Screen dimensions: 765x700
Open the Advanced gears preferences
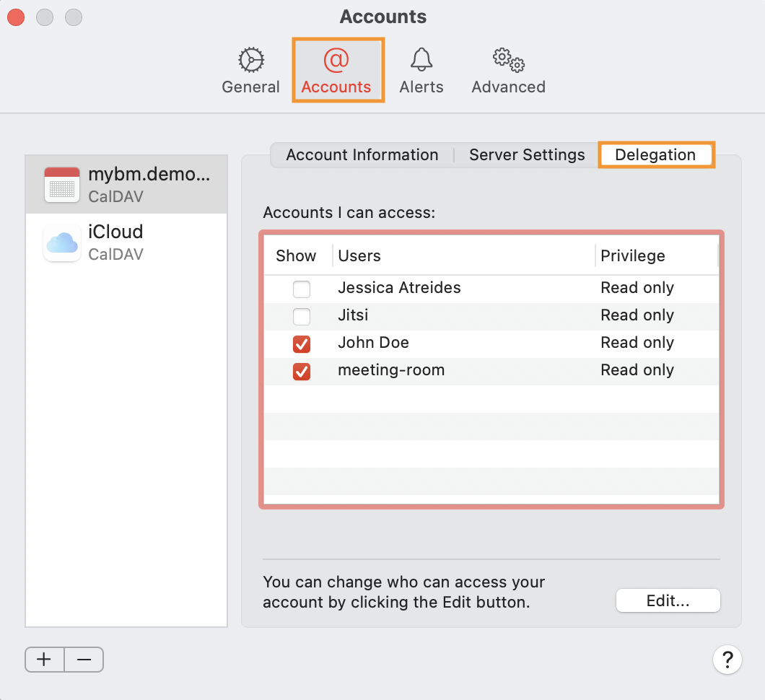click(x=508, y=71)
